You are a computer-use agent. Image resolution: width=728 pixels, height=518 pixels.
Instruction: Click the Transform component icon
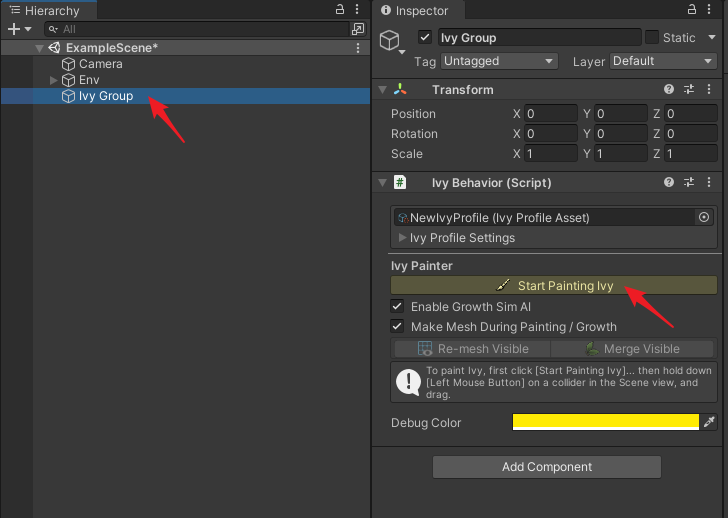[x=400, y=90]
